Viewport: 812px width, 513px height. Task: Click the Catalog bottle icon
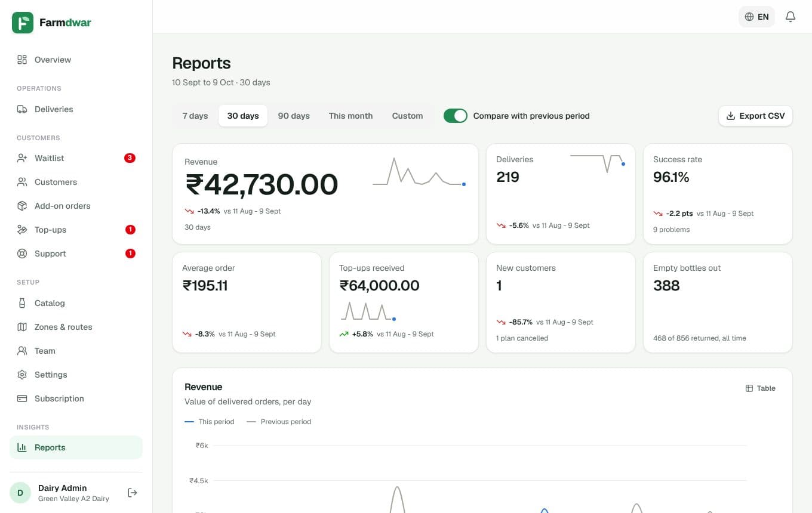(x=22, y=303)
